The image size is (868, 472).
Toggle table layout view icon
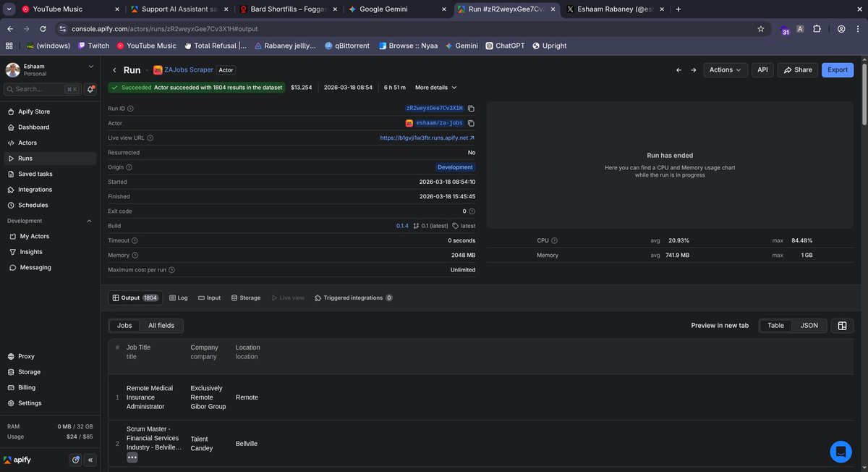pyautogui.click(x=842, y=326)
